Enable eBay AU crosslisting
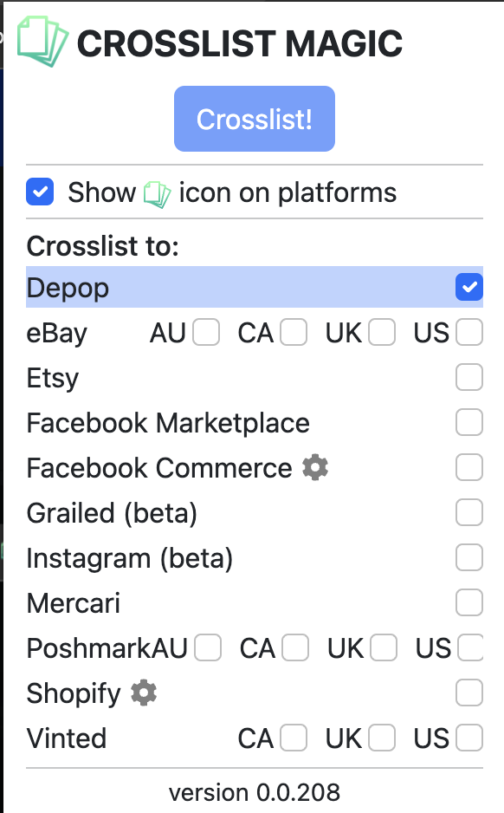The width and height of the screenshot is (504, 813). click(x=208, y=332)
